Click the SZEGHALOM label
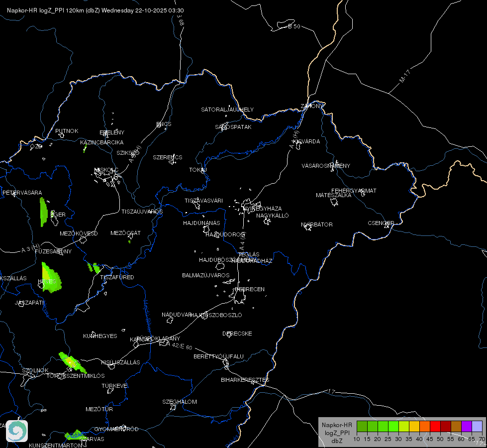This screenshot has height=448, width=487. [180, 402]
